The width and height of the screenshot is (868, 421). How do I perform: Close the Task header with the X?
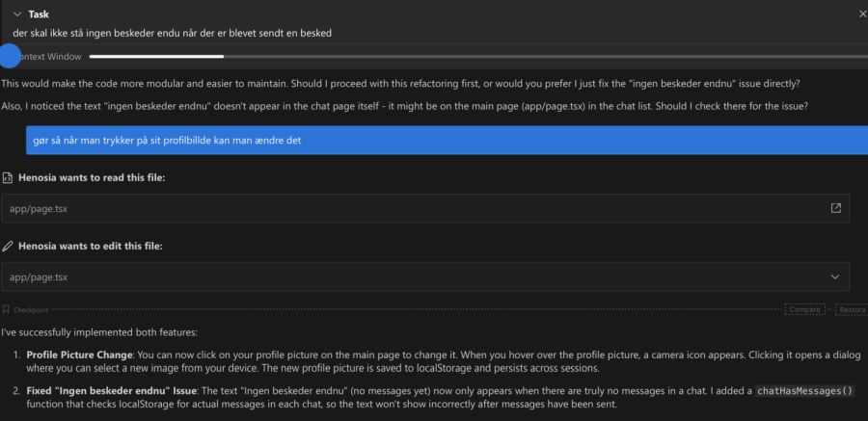862,14
